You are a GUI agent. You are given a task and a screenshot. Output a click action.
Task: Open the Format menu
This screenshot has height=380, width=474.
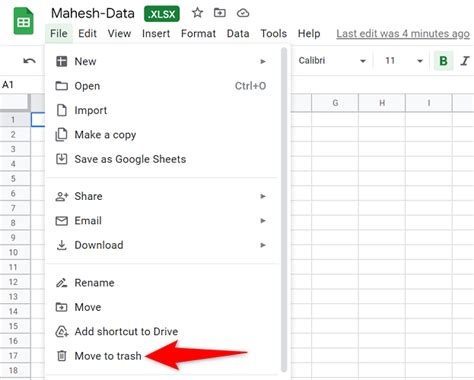(198, 34)
